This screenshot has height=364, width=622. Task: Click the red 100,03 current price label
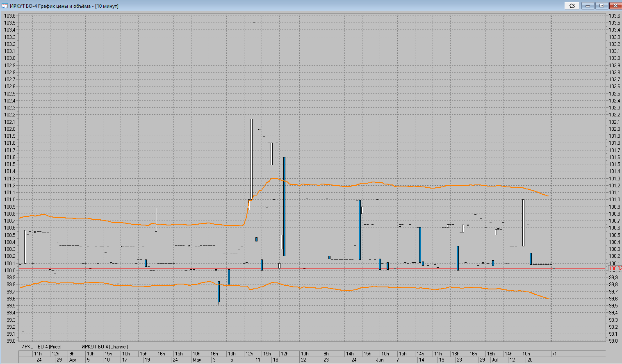pos(615,268)
